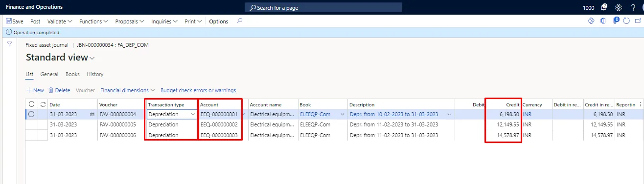Toggle the select-all circle in grid header
This screenshot has height=184, width=644.
32,104
